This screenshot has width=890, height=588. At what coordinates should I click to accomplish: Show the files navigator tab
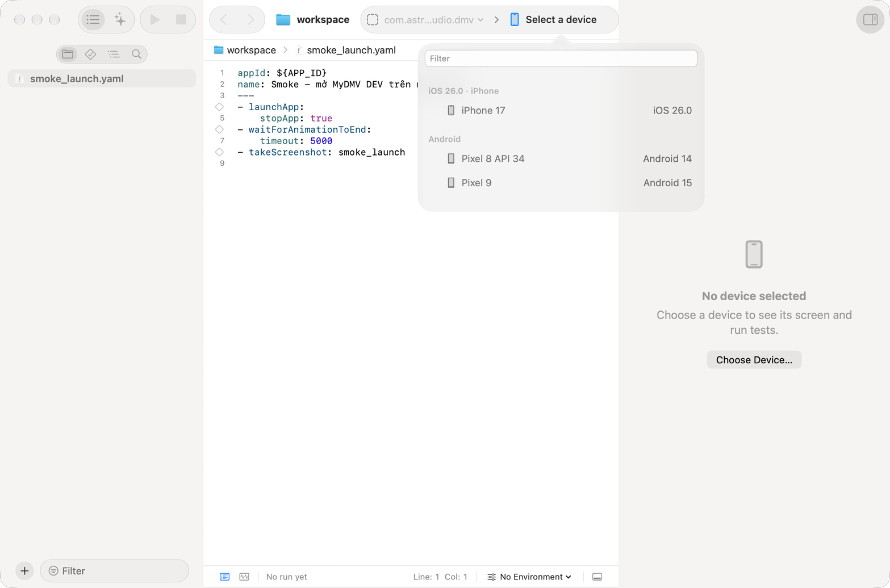(68, 54)
